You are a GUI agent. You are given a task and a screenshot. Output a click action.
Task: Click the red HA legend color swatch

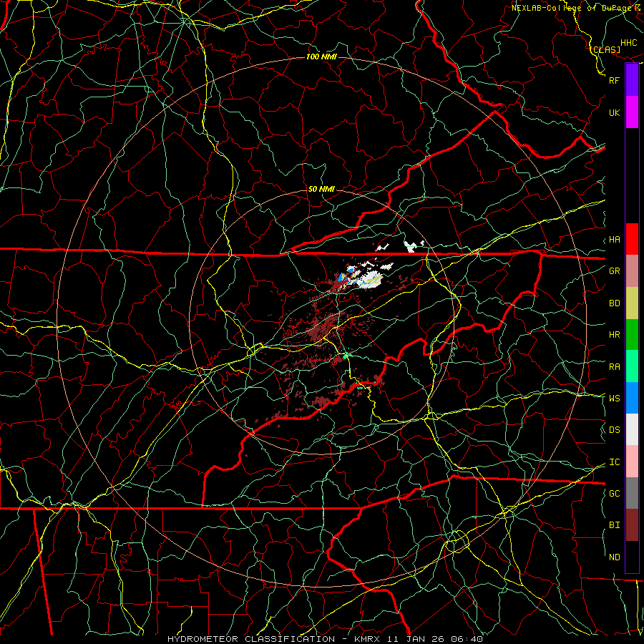pos(632,239)
